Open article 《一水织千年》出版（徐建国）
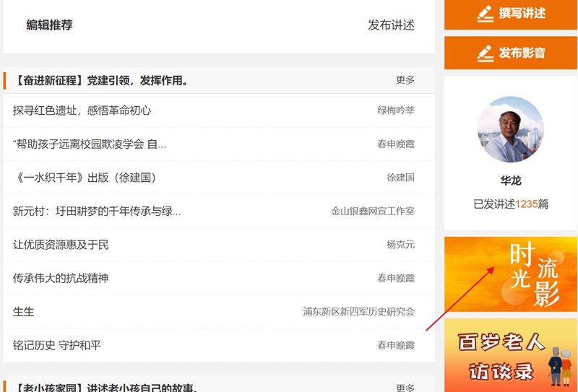 (86, 178)
